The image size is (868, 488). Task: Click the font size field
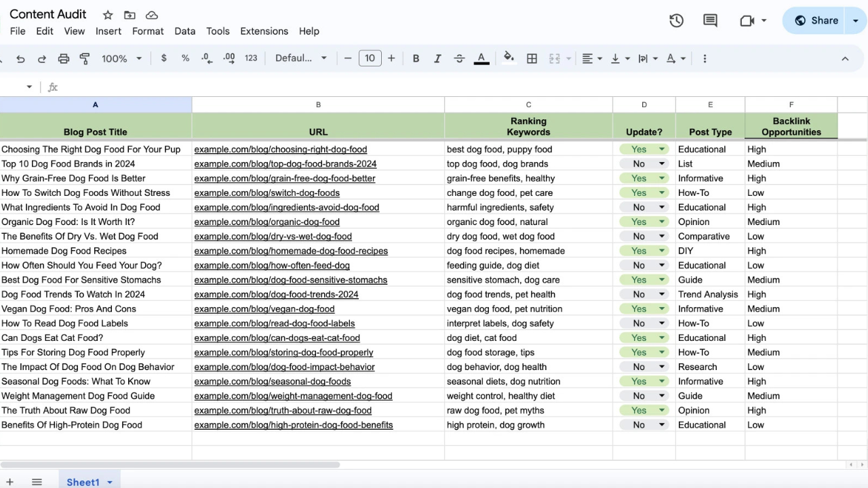tap(370, 58)
